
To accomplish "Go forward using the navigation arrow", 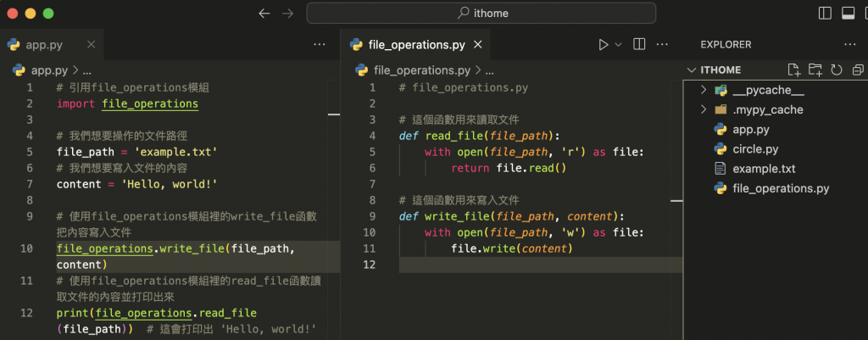I will 287,13.
